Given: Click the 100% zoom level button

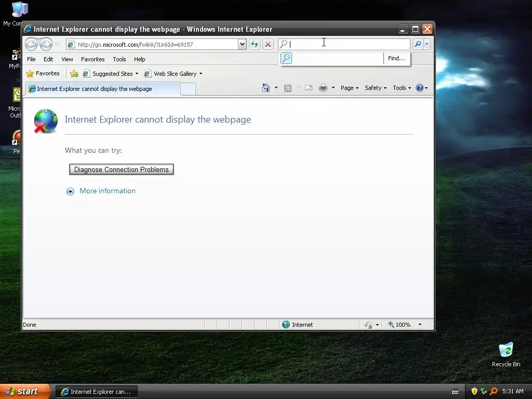Looking at the screenshot, I should click(x=400, y=325).
